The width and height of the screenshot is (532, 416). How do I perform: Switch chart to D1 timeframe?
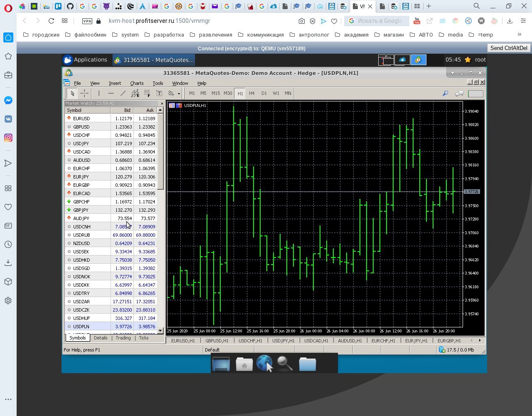264,93
